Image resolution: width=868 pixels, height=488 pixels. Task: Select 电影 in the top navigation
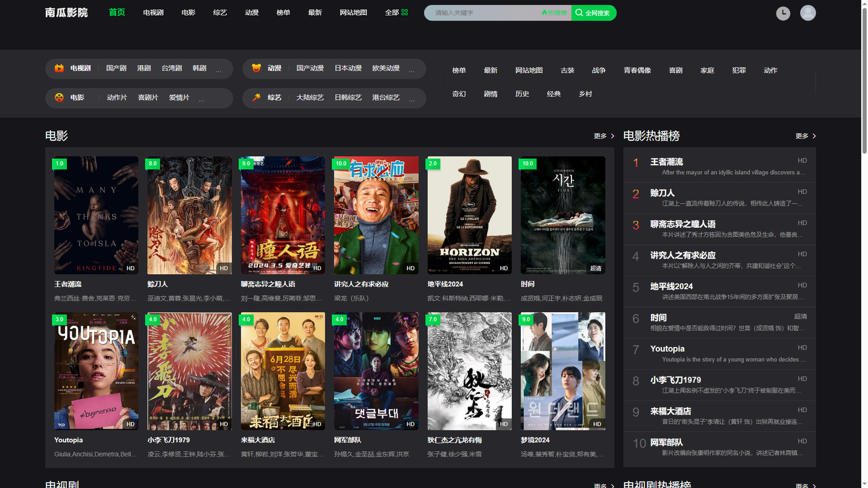pyautogui.click(x=188, y=13)
